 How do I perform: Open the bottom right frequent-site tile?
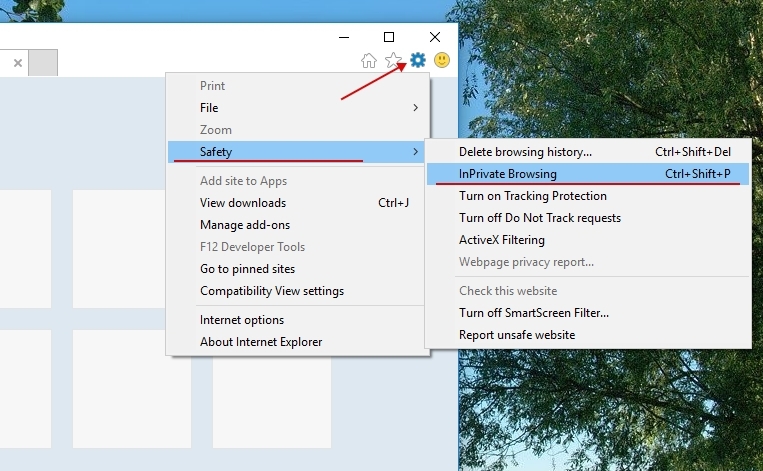[272, 402]
